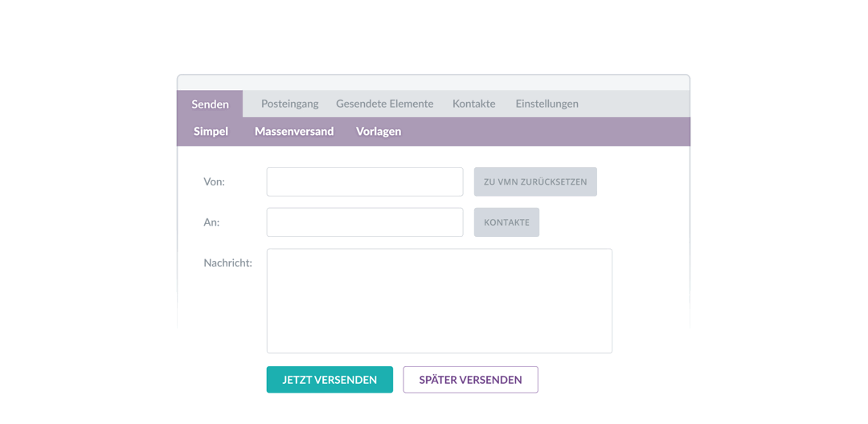Viewport: 868px width, 424px height.
Task: Click the An: field label
Action: click(211, 222)
